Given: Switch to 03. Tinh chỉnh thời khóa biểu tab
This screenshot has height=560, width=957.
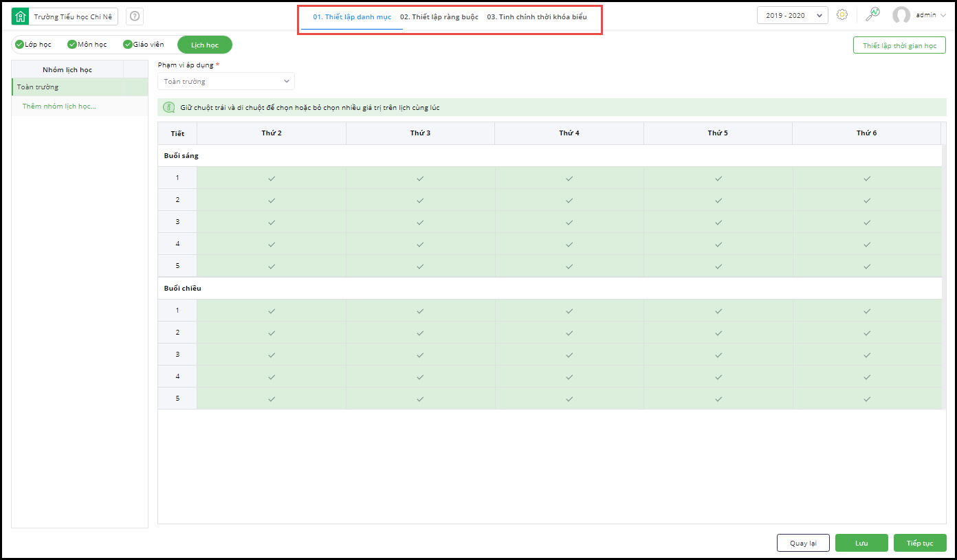Looking at the screenshot, I should pyautogui.click(x=537, y=16).
